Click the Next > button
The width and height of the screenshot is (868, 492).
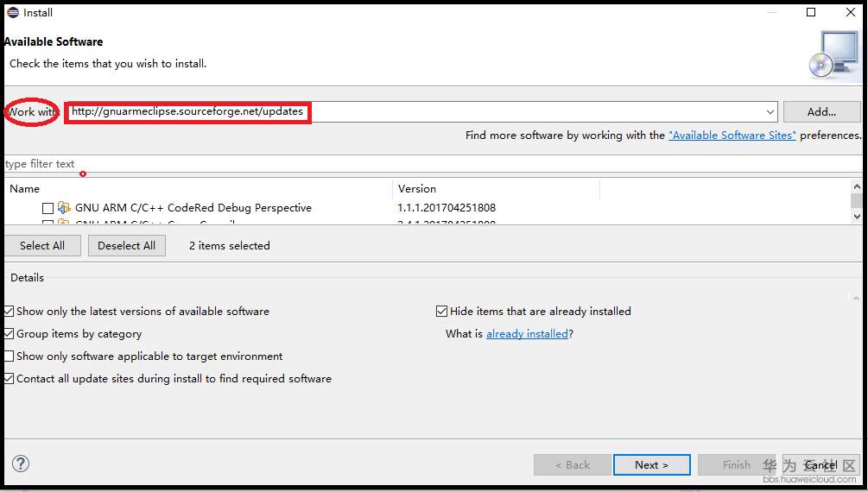point(651,465)
